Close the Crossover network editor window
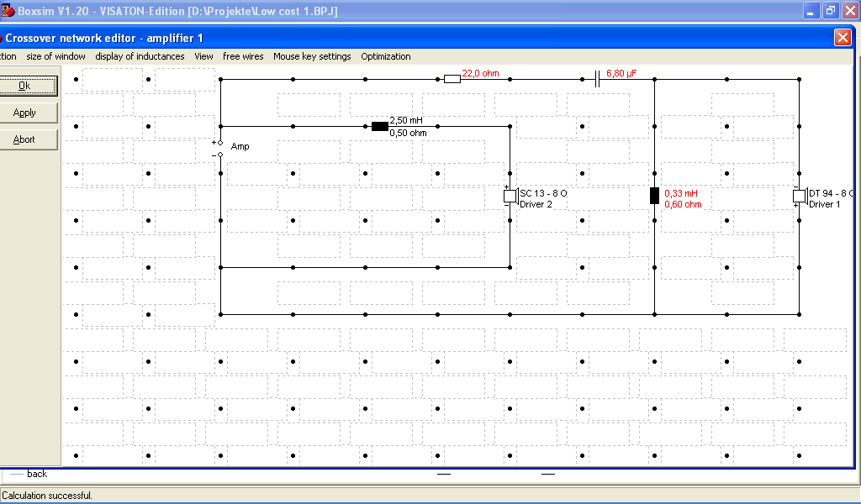Image resolution: width=861 pixels, height=504 pixels. (x=843, y=37)
